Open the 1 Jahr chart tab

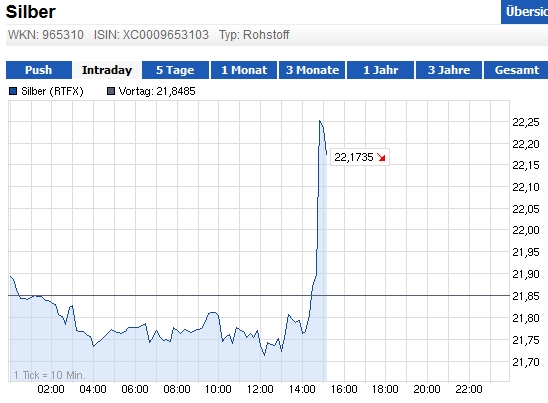pyautogui.click(x=380, y=70)
